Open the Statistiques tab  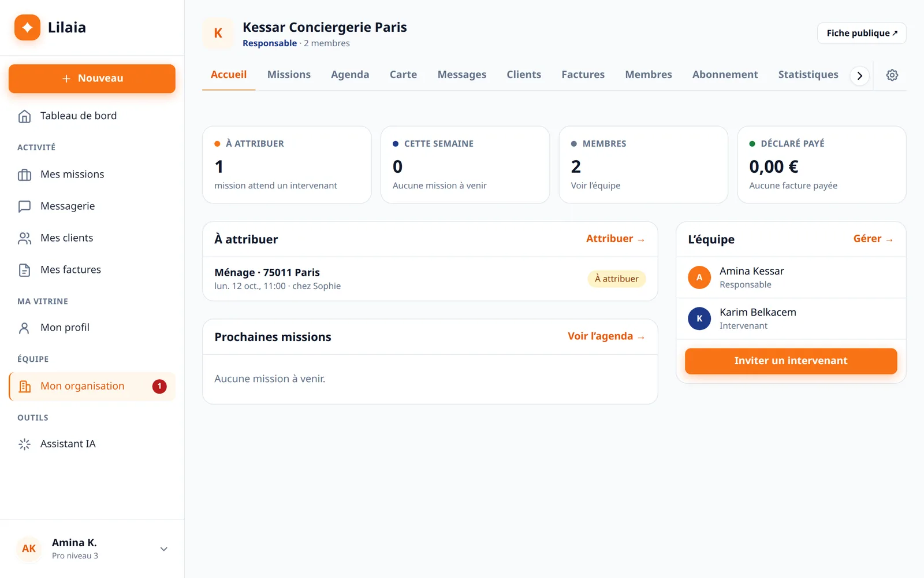point(808,75)
